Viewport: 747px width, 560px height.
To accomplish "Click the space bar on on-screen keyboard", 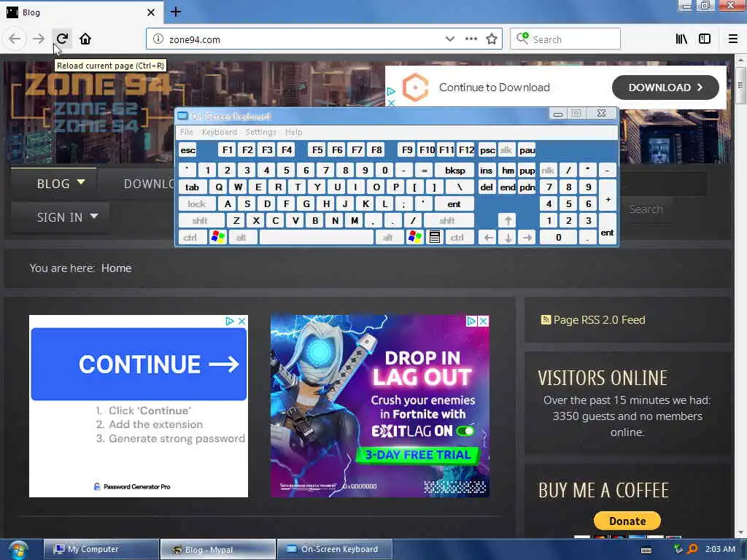I will pos(317,237).
